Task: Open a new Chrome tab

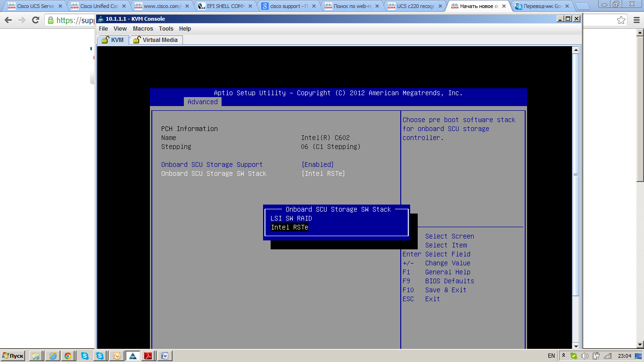Action: [x=583, y=6]
